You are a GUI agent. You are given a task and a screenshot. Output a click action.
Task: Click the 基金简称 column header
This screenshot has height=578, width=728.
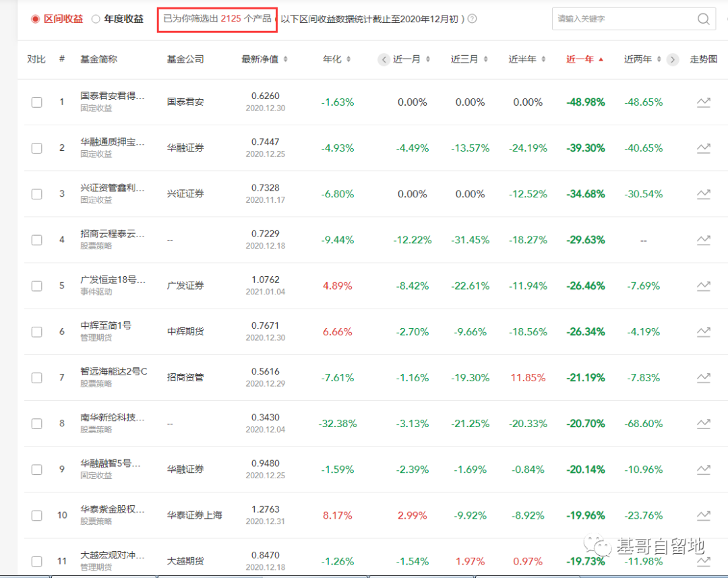click(x=99, y=59)
